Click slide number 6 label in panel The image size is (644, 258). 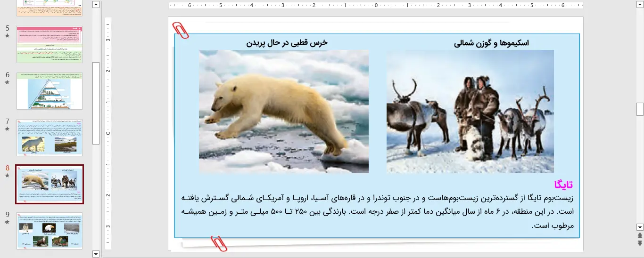point(8,75)
